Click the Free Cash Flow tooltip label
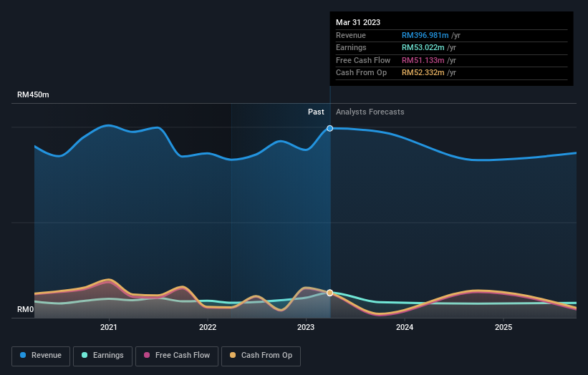 coord(363,60)
